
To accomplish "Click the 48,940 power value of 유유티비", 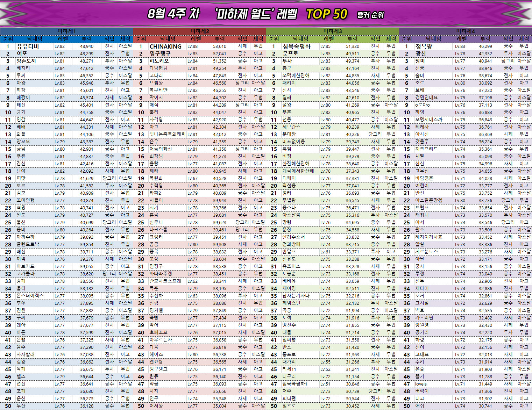I will (86, 46).
